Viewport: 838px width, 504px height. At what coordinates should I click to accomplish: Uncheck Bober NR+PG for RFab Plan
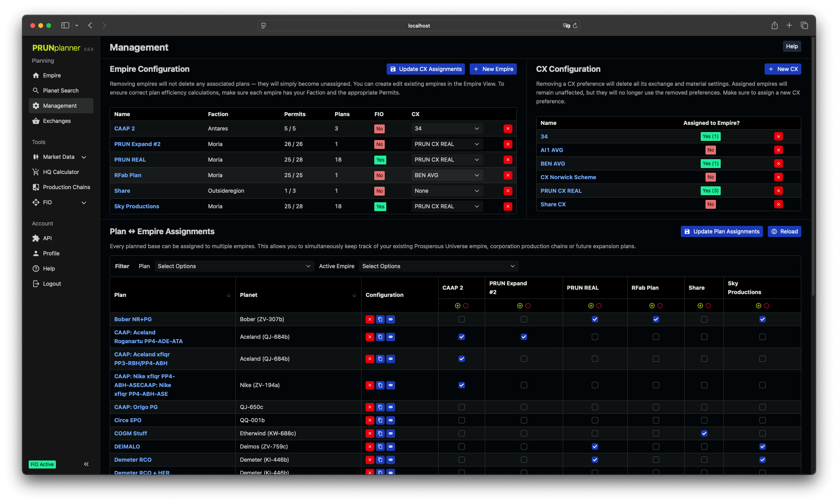[656, 319]
